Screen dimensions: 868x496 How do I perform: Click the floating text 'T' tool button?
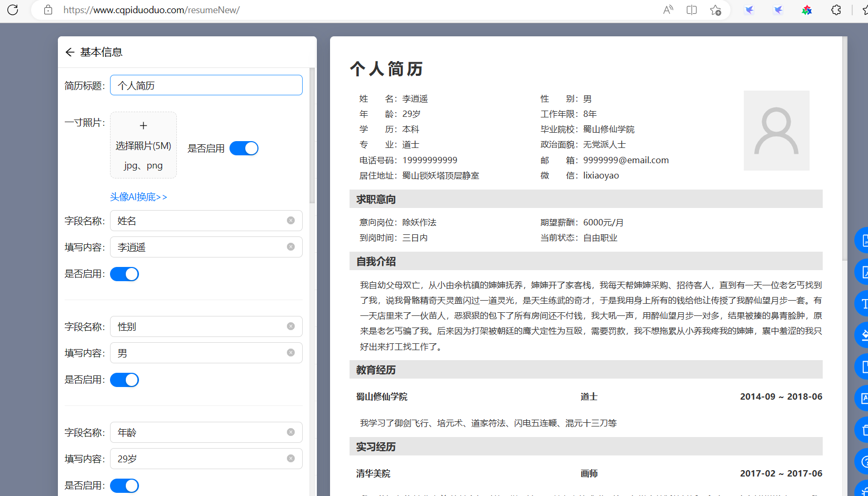[863, 304]
